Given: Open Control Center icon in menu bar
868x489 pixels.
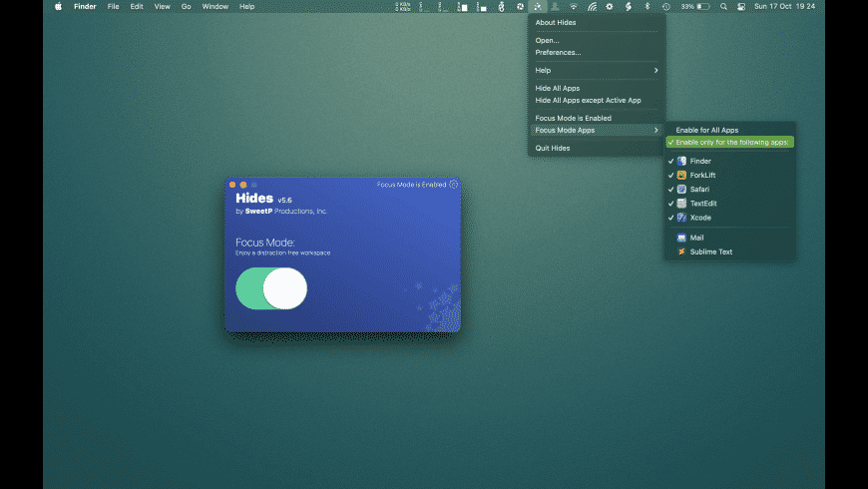Looking at the screenshot, I should (741, 7).
